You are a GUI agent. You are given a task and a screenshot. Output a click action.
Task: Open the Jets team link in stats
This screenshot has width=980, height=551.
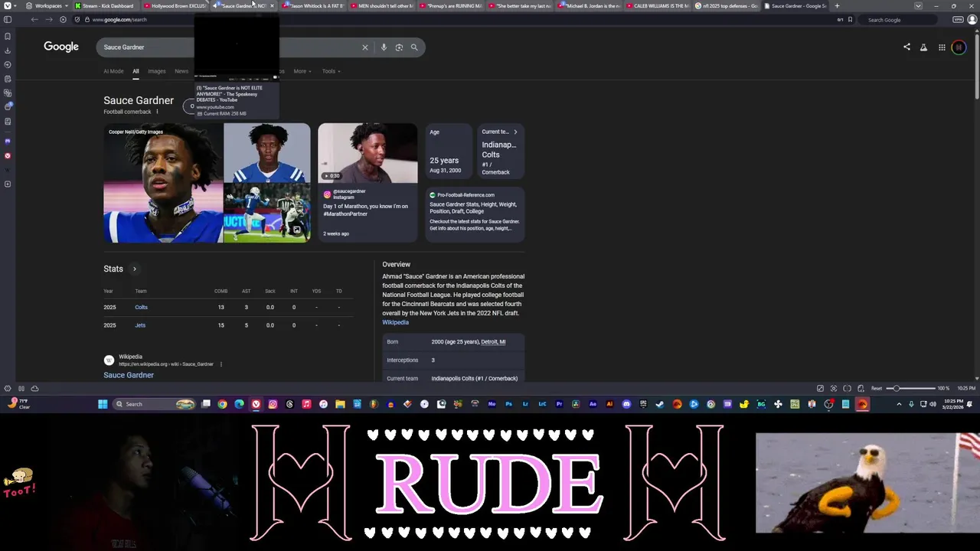point(140,325)
